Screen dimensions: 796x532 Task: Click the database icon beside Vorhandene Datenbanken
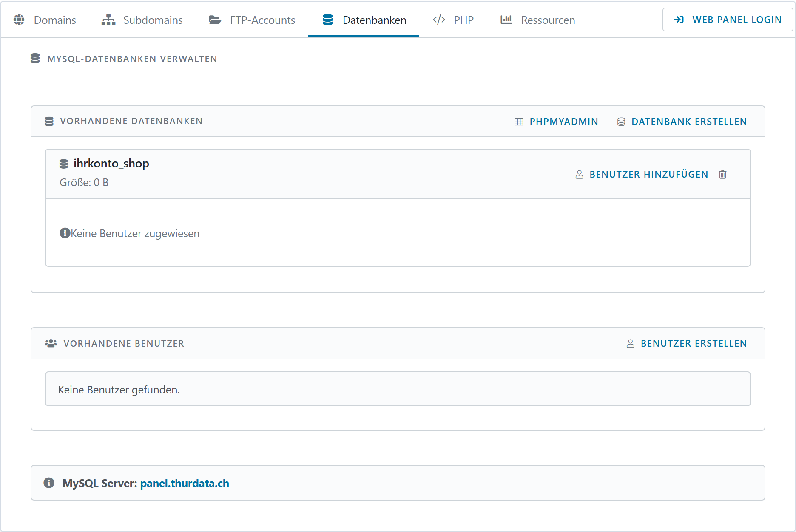coord(49,122)
